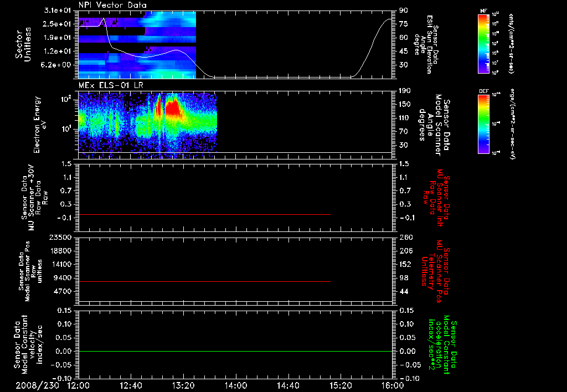This screenshot has height=392, width=567.
Task: Click the 14:40 time axis label
Action: pyautogui.click(x=288, y=385)
